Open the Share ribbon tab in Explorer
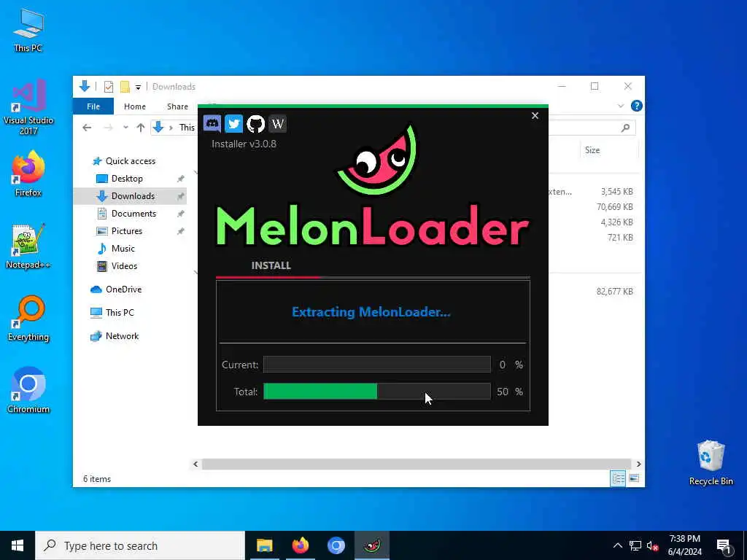 click(x=177, y=106)
